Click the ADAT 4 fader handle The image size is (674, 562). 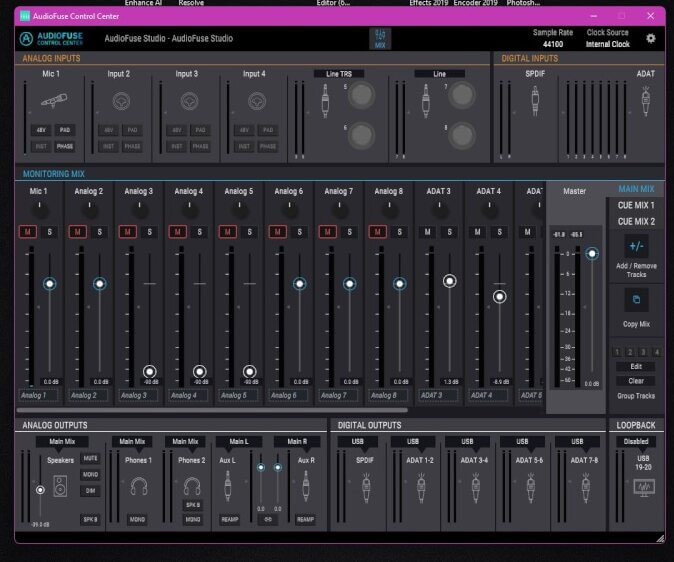tap(499, 297)
